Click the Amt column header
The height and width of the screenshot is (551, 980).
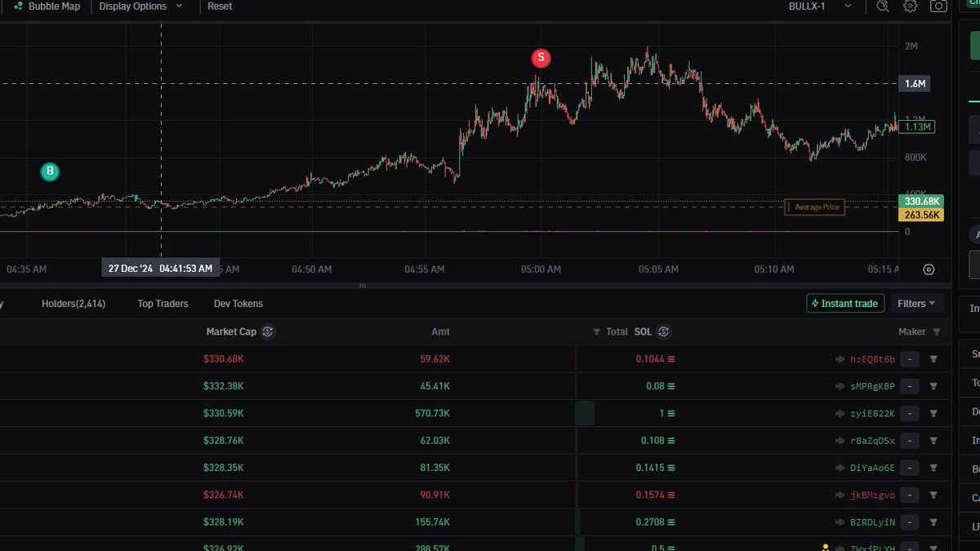pos(440,331)
